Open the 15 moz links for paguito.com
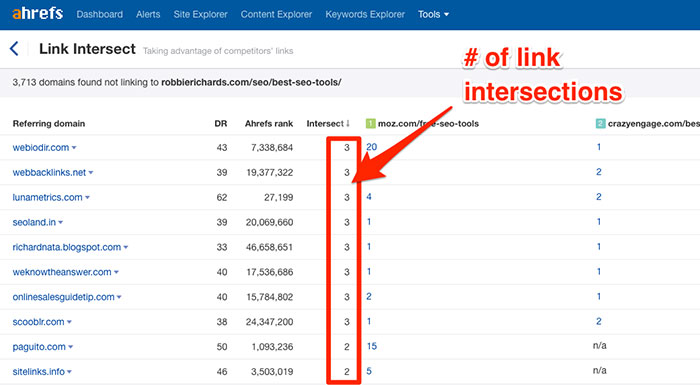This screenshot has width=700, height=385. 371,346
